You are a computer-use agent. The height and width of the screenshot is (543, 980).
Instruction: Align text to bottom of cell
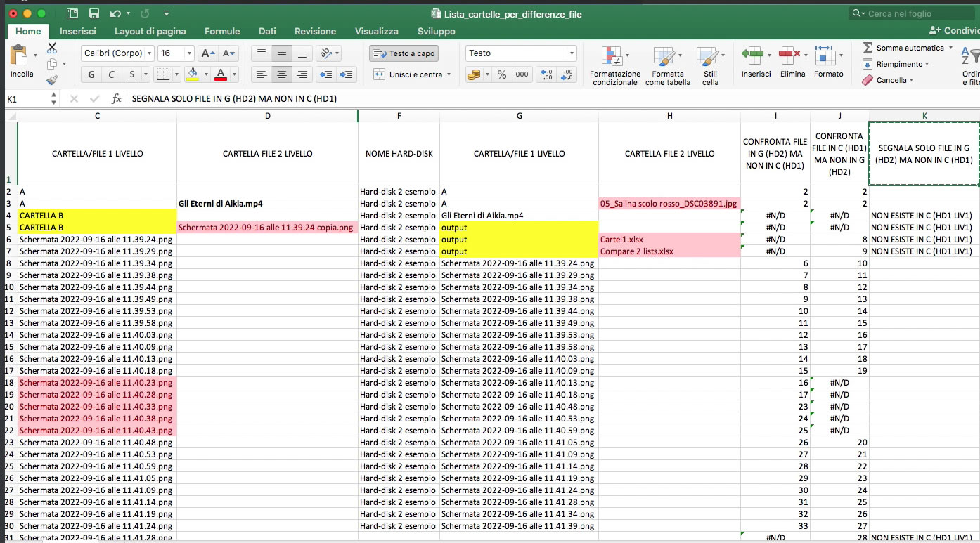coord(302,53)
